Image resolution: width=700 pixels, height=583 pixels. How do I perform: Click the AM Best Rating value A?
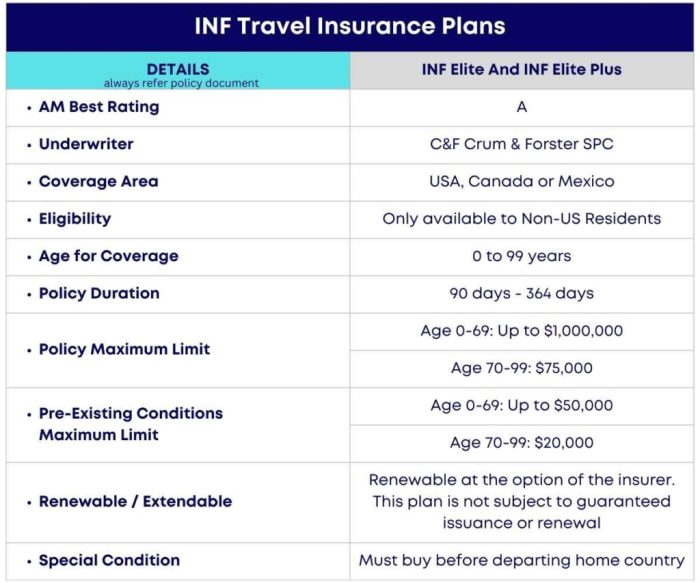(x=521, y=107)
